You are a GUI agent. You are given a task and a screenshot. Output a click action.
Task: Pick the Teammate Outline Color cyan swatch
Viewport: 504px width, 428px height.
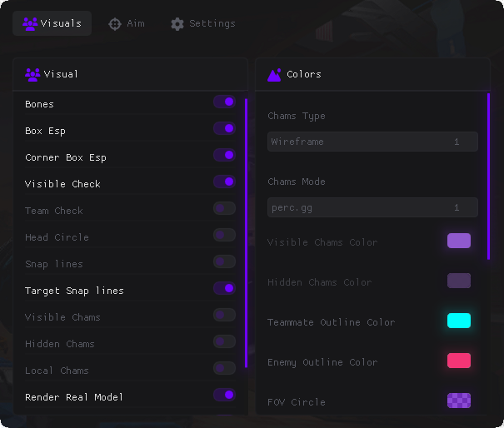[459, 321]
